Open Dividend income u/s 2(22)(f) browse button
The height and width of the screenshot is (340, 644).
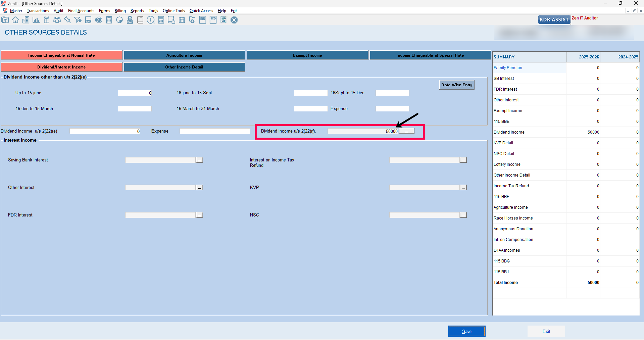(x=406, y=131)
